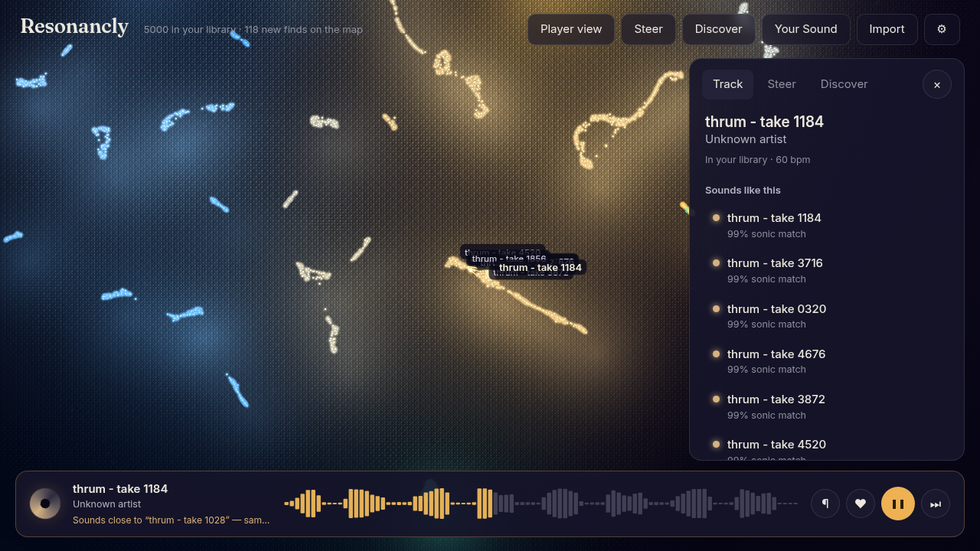This screenshot has height=551, width=980.
Task: Open the settings gear icon
Action: click(942, 29)
